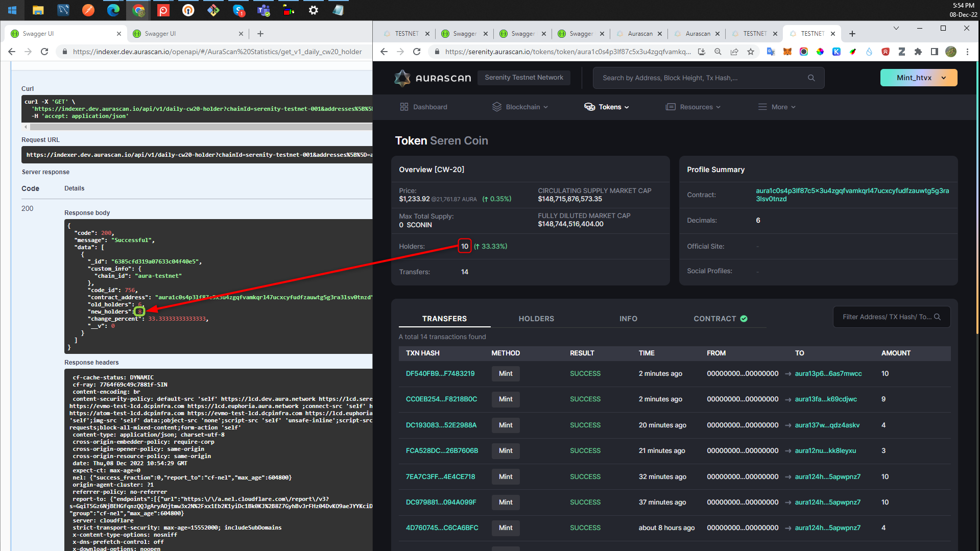Screen dimensions: 980x551
Task: Open File Explorer from the taskbar
Action: click(38, 10)
